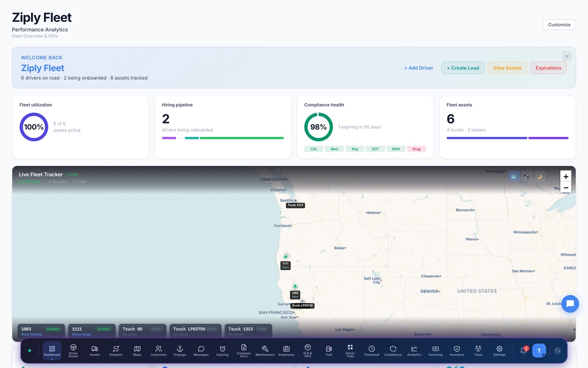Image resolution: width=588 pixels, height=368 pixels.
Task: Click the 98% compliance health ring
Action: pyautogui.click(x=319, y=127)
